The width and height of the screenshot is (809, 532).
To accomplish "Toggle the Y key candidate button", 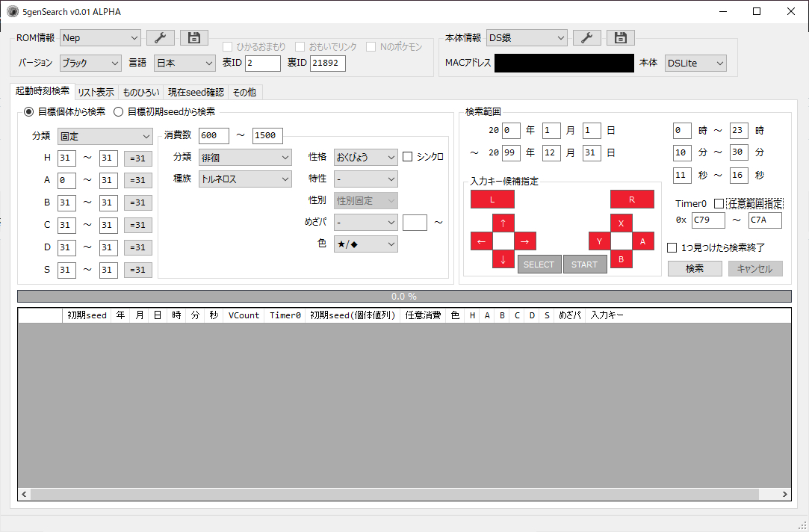I will 600,241.
